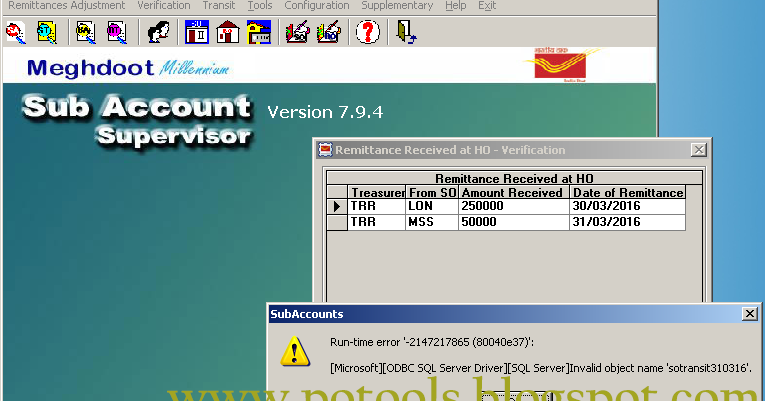Click the yellow warning icon in dialog
765x401 pixels.
tap(295, 351)
